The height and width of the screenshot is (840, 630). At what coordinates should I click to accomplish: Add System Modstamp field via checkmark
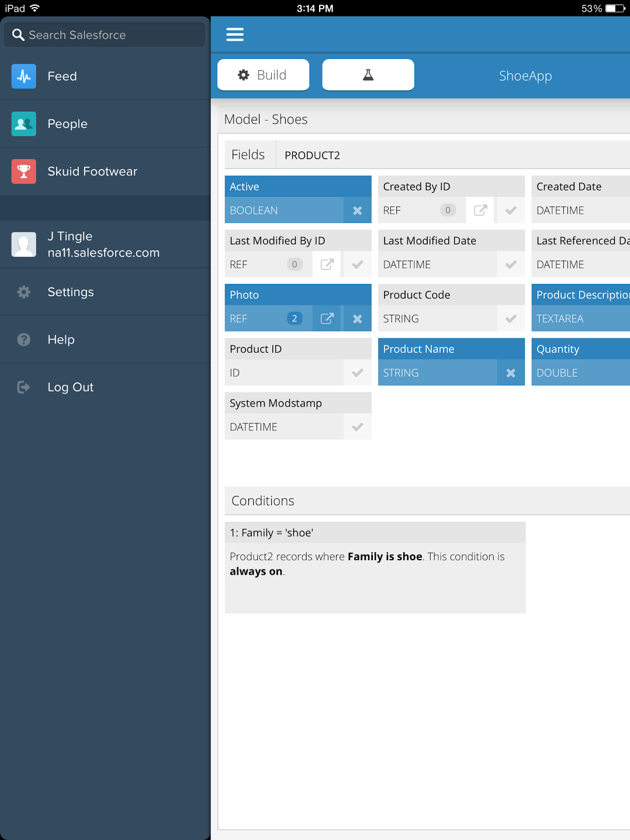(358, 427)
